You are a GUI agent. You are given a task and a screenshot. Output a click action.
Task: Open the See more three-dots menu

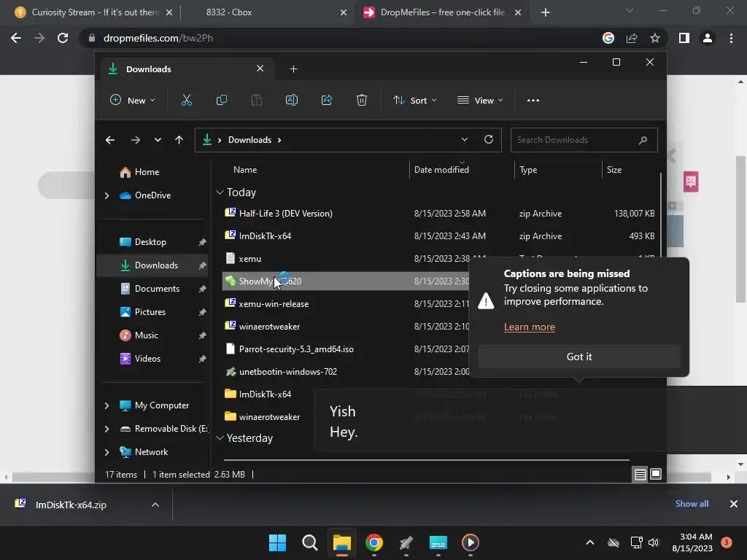pyautogui.click(x=533, y=101)
